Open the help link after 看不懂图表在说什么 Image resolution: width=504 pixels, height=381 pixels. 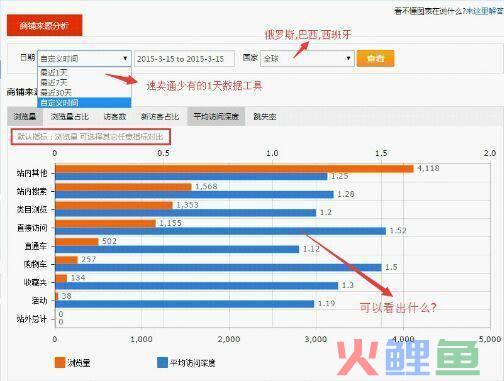click(x=484, y=11)
